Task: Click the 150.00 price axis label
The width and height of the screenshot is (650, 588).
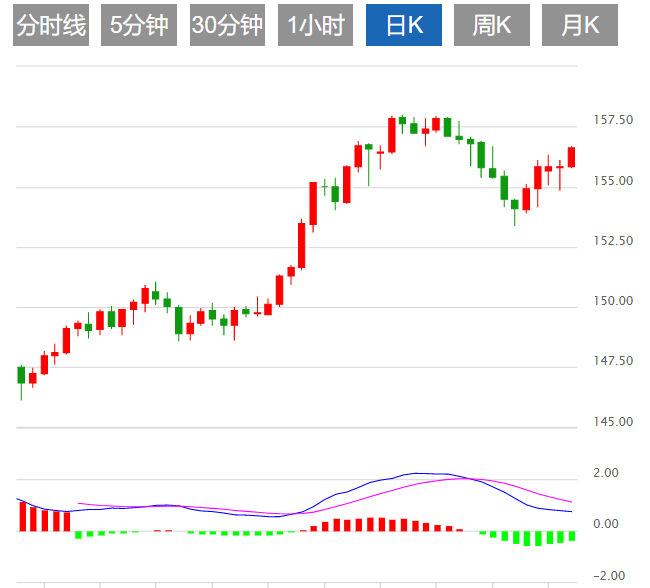Action: point(613,301)
